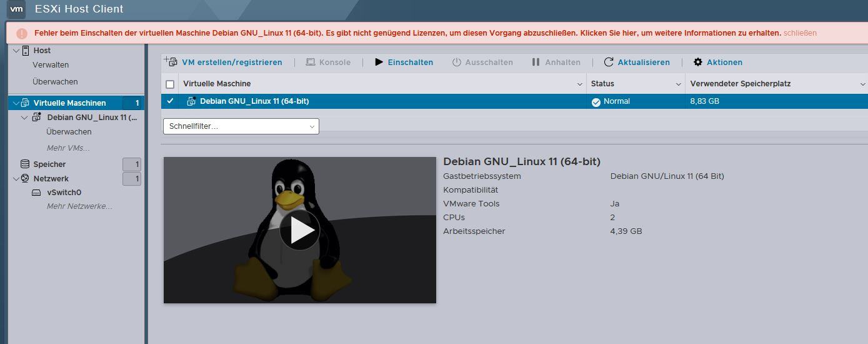868x344 pixels.
Task: Power on the VM with Einschalten label
Action: (411, 63)
